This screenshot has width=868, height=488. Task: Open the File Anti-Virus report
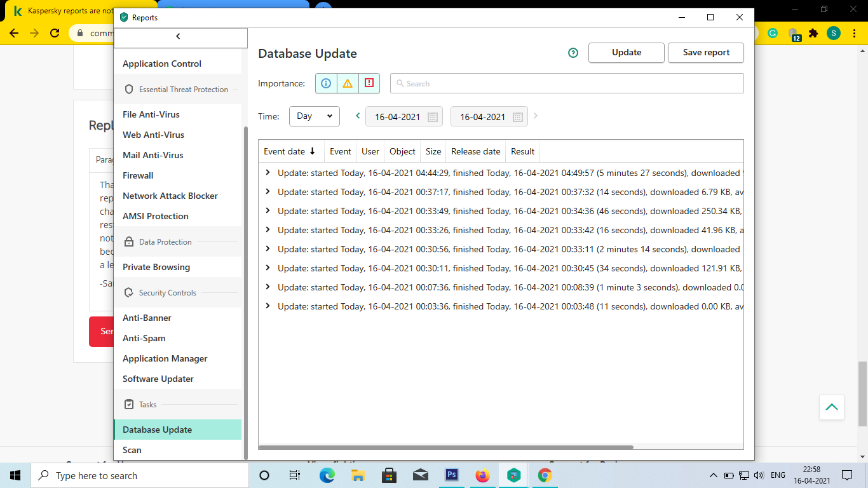[x=177, y=114]
